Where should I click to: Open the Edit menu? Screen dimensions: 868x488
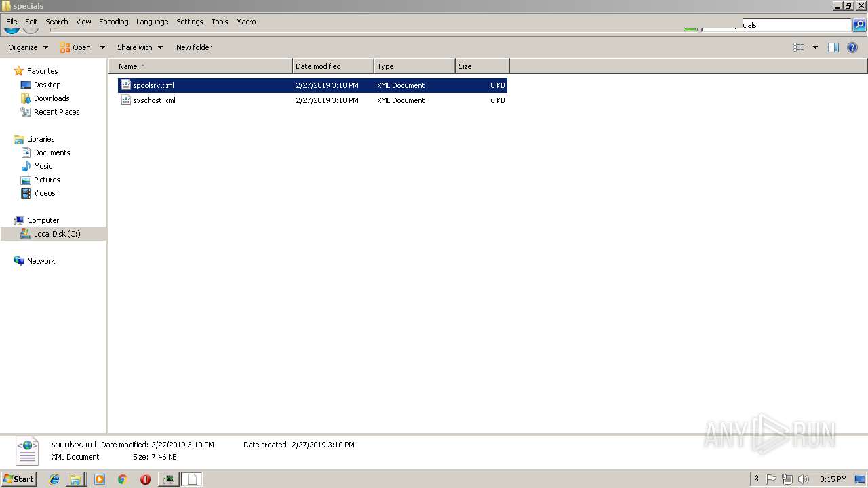tap(31, 22)
